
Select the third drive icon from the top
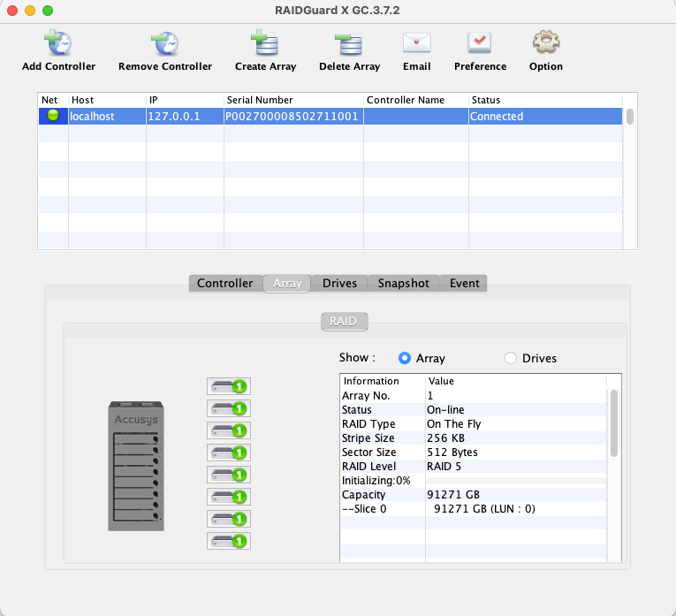(229, 430)
